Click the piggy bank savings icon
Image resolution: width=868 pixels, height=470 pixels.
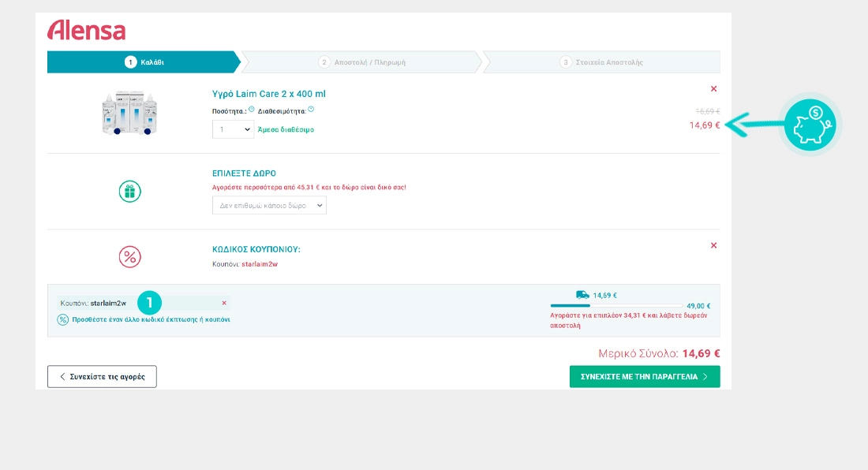(x=810, y=125)
